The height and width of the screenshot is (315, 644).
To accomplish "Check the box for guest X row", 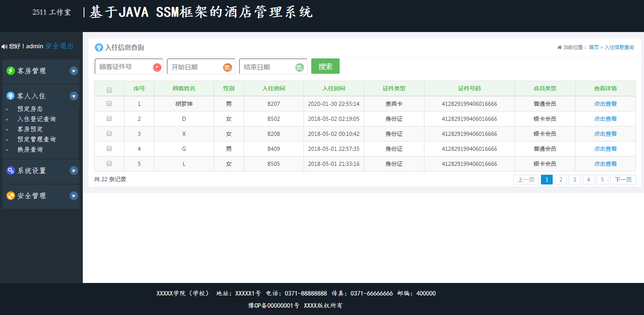I will point(109,133).
